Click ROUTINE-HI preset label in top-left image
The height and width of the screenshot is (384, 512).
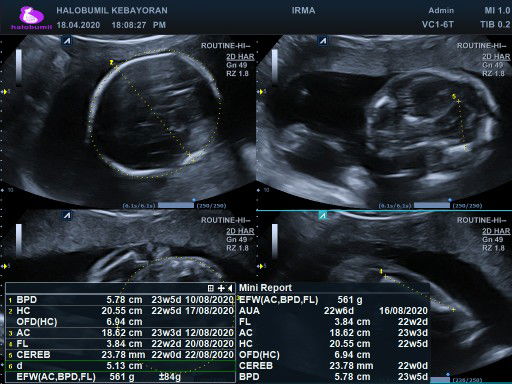[x=226, y=46]
